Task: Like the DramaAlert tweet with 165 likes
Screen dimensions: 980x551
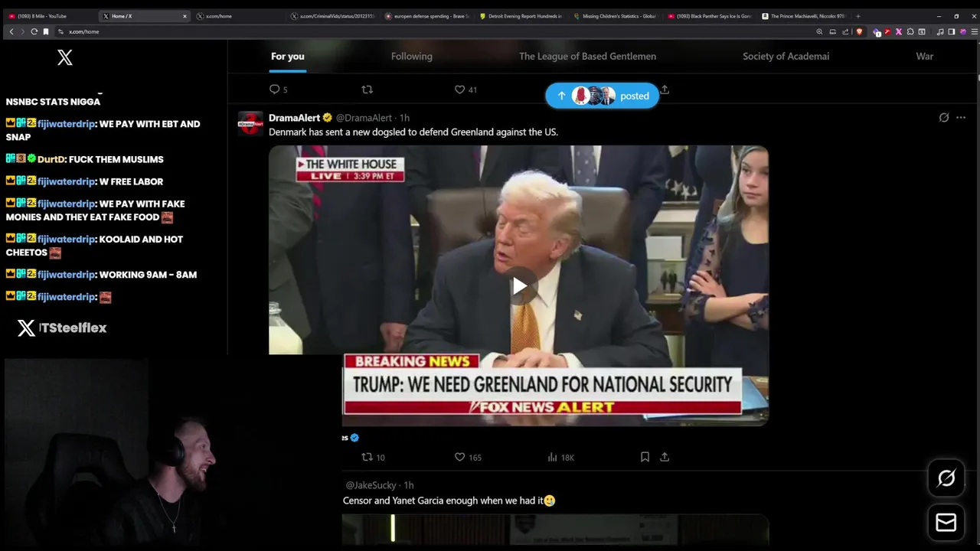Action: [x=468, y=457]
